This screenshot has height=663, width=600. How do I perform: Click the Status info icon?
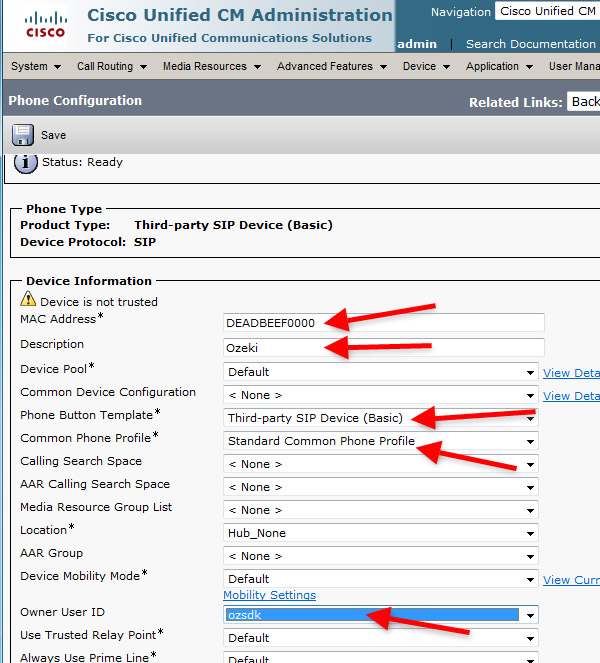tap(25, 163)
